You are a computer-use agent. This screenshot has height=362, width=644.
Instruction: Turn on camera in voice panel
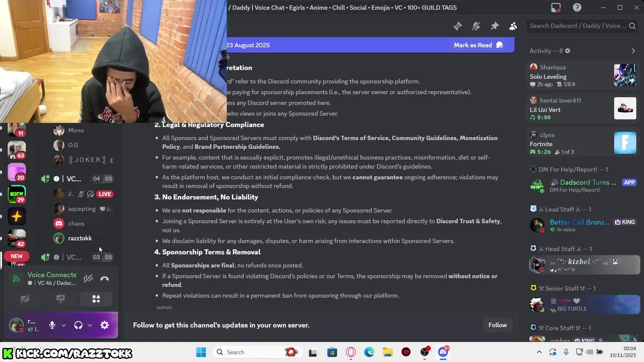click(x=25, y=299)
